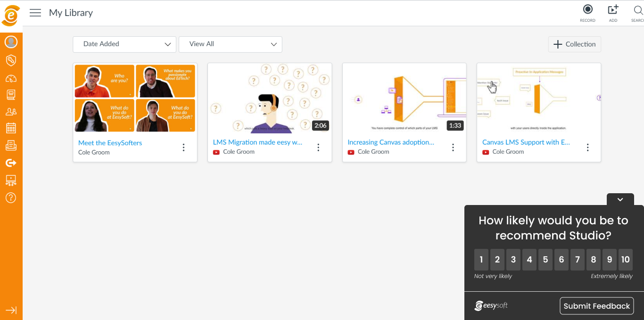644x320 pixels.
Task: Click the survey question about recommending Studio
Action: click(x=553, y=228)
